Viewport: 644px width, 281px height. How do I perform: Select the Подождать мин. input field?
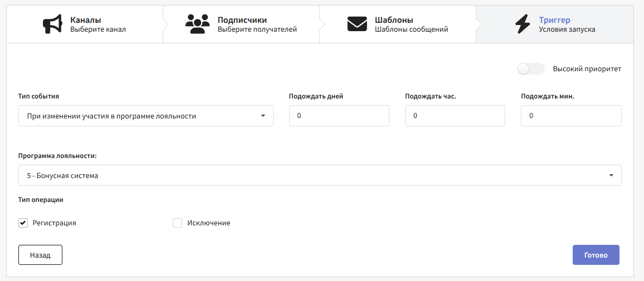pyautogui.click(x=570, y=116)
